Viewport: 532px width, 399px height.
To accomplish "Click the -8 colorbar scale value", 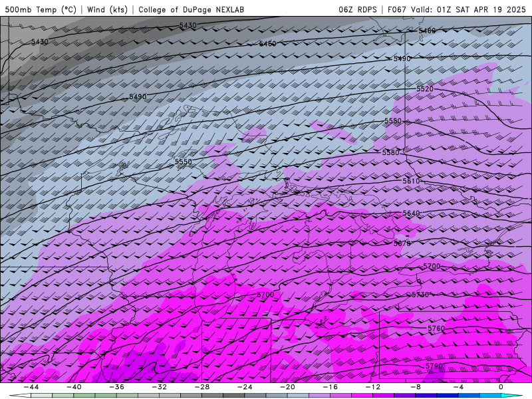I will [x=416, y=387].
